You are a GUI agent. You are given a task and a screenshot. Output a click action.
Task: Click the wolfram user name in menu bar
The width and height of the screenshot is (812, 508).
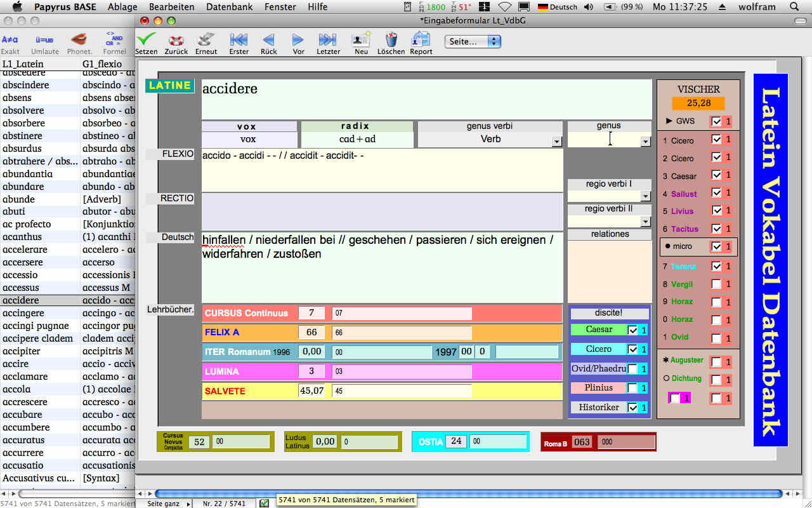(x=756, y=7)
